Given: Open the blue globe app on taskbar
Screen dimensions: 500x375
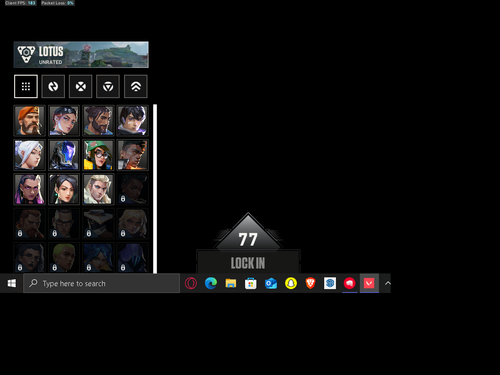Looking at the screenshot, I should 330,283.
